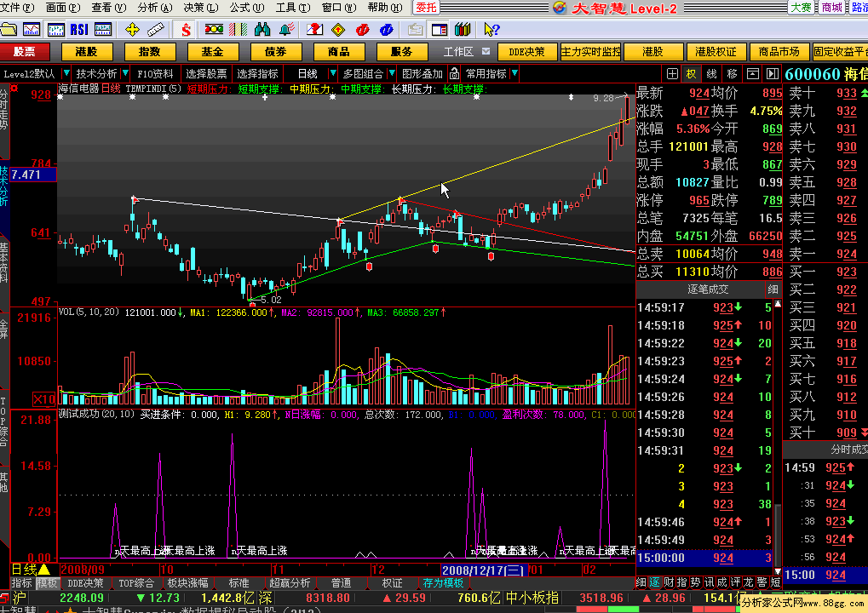Image resolution: width=868 pixels, height=613 pixels.
Task: Toggle the 线 line mode button
Action: (712, 73)
